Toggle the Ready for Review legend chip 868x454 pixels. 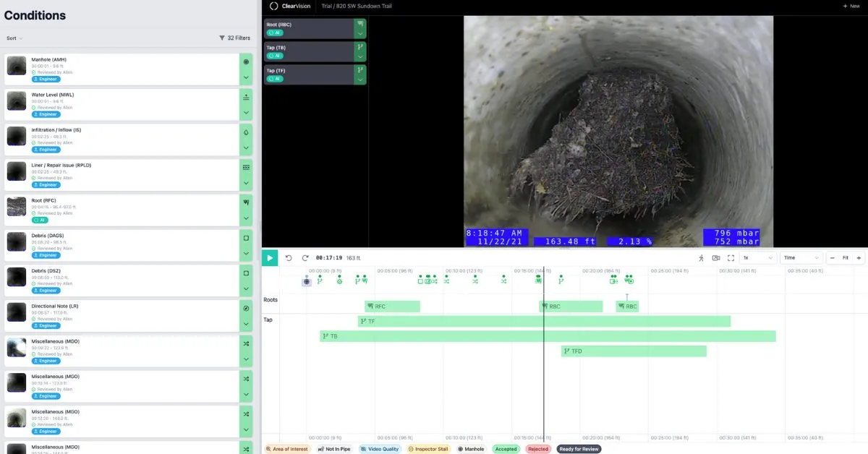point(579,449)
